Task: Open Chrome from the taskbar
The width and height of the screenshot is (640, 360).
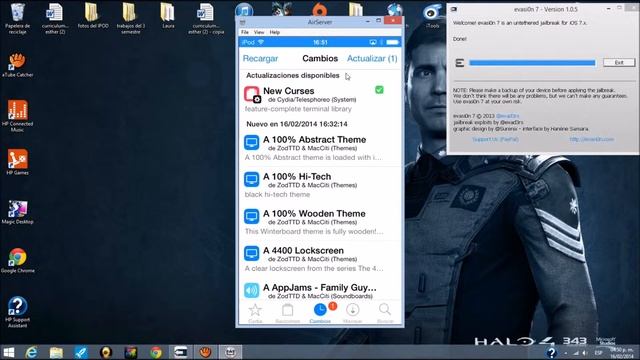Action: [x=156, y=352]
